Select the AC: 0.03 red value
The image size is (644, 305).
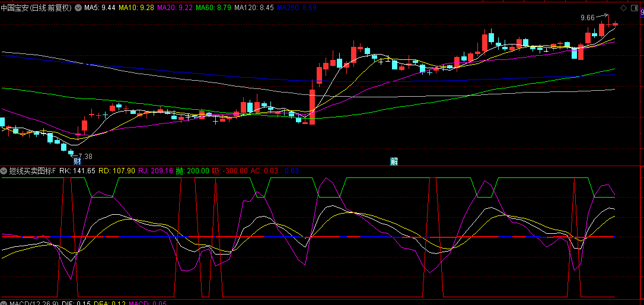point(264,170)
